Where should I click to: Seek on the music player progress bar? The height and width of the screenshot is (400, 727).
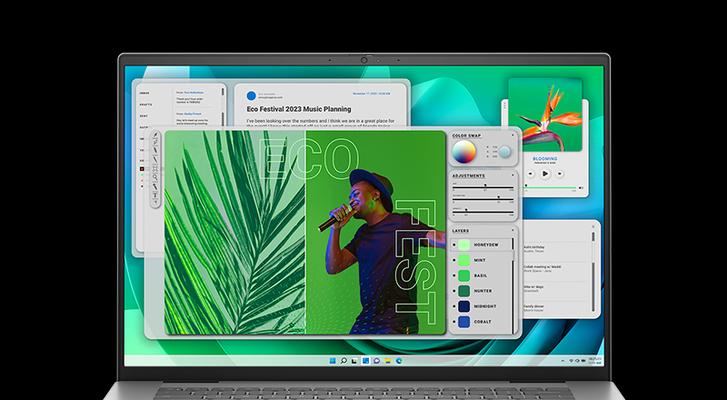[x=551, y=187]
